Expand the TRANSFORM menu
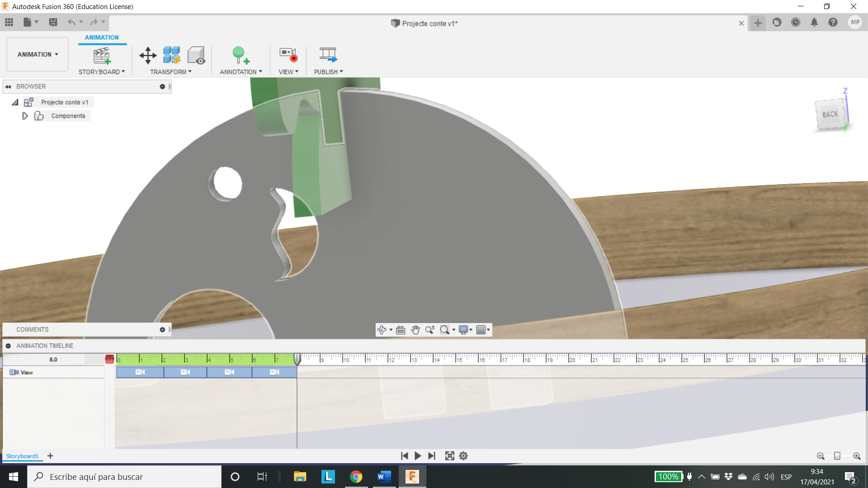Screen dimensions: 868x488 [171, 72]
